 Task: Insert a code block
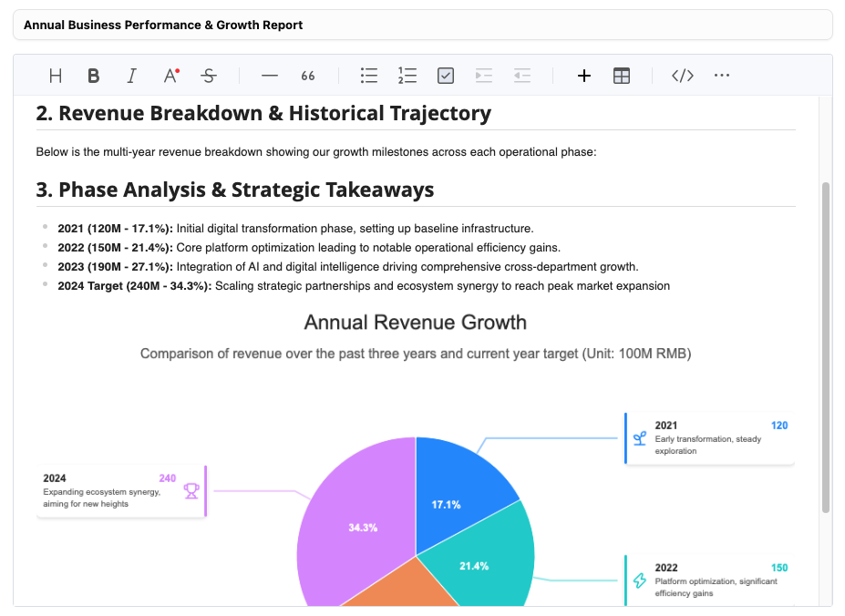pyautogui.click(x=682, y=76)
